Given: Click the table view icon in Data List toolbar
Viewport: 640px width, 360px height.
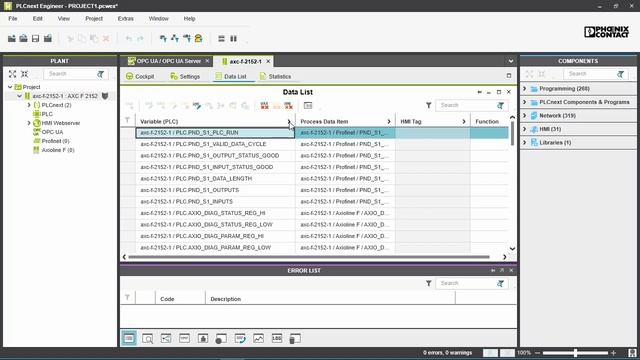Looking at the screenshot, I should (x=308, y=106).
